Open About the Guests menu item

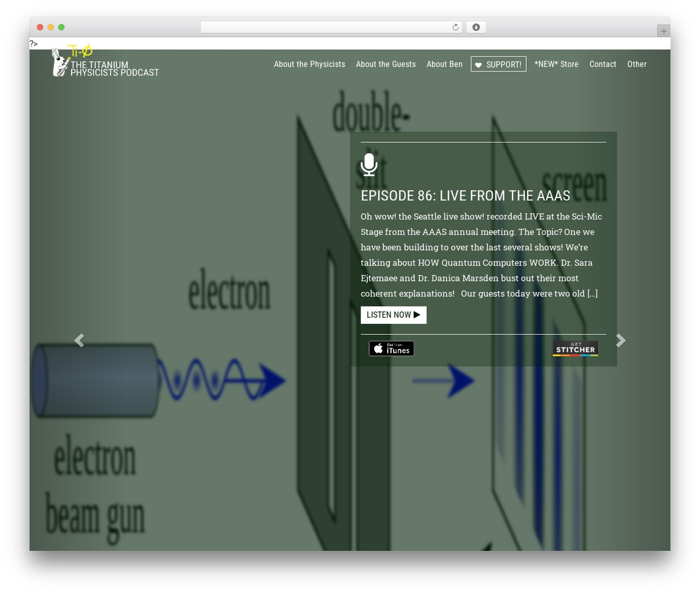pos(386,64)
